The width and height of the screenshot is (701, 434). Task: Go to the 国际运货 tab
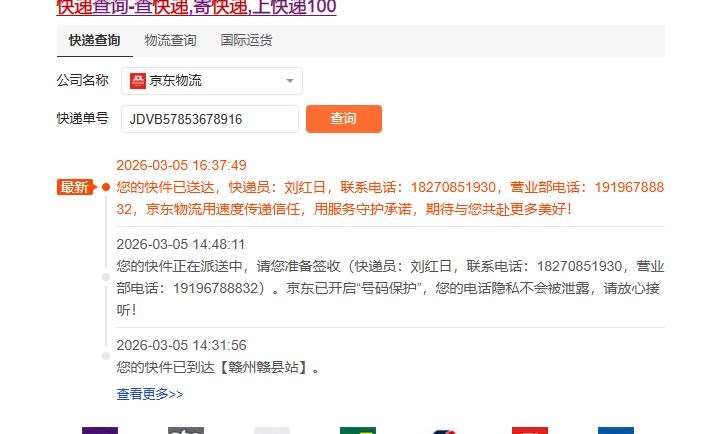pyautogui.click(x=246, y=41)
